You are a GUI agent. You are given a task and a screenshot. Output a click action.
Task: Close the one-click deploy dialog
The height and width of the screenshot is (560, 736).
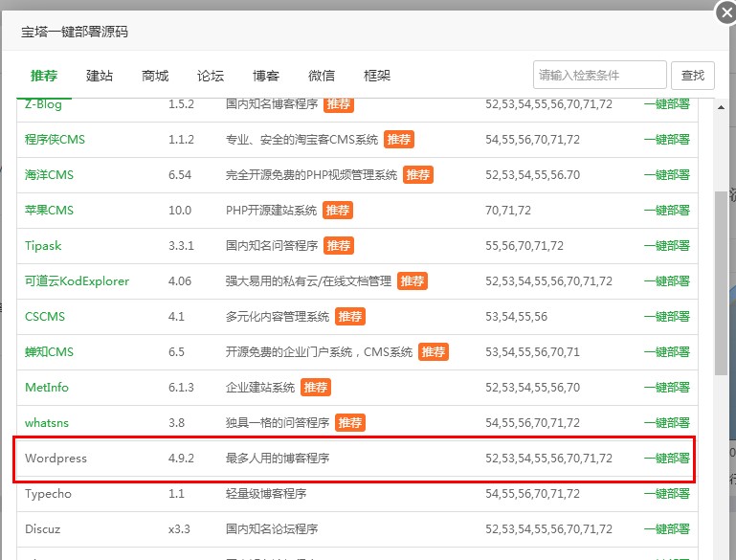pos(725,11)
